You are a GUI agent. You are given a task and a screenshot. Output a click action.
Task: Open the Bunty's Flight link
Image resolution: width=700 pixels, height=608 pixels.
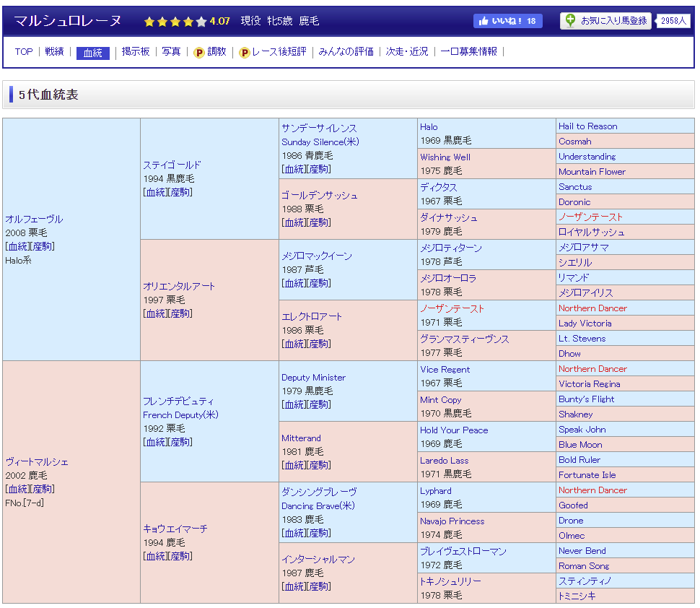pyautogui.click(x=586, y=399)
